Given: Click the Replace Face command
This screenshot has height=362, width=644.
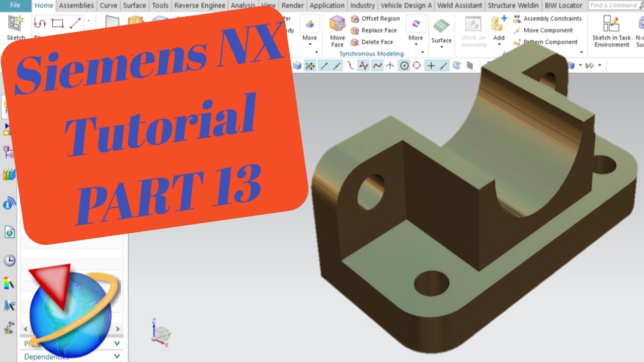Looking at the screenshot, I should point(374,30).
